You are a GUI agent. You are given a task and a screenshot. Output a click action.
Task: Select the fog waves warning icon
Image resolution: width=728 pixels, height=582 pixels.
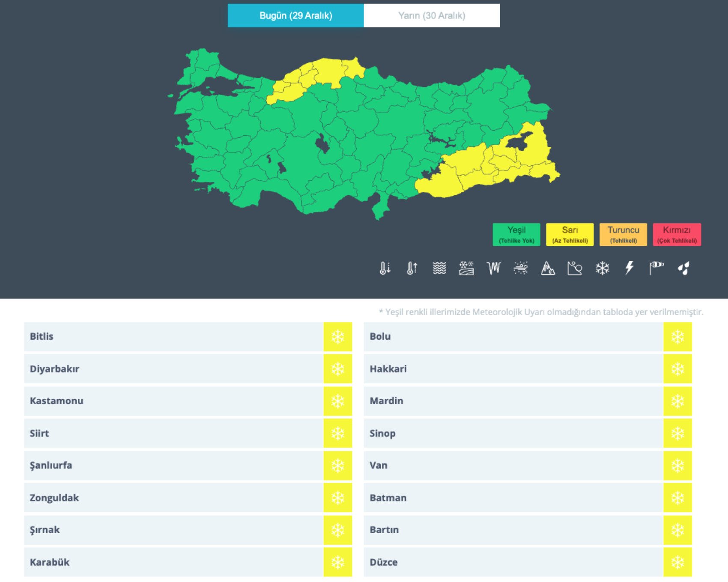point(439,268)
